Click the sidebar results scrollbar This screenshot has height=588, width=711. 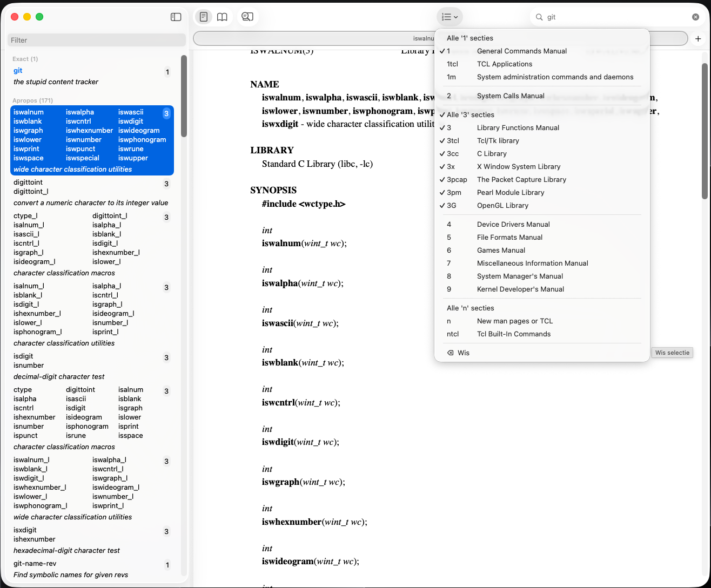tap(184, 96)
